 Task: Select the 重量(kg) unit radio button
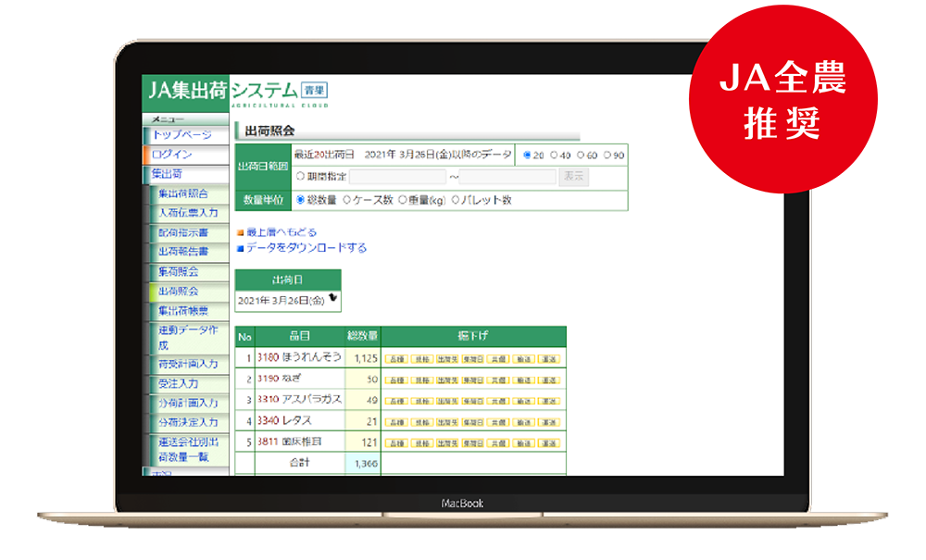click(402, 200)
